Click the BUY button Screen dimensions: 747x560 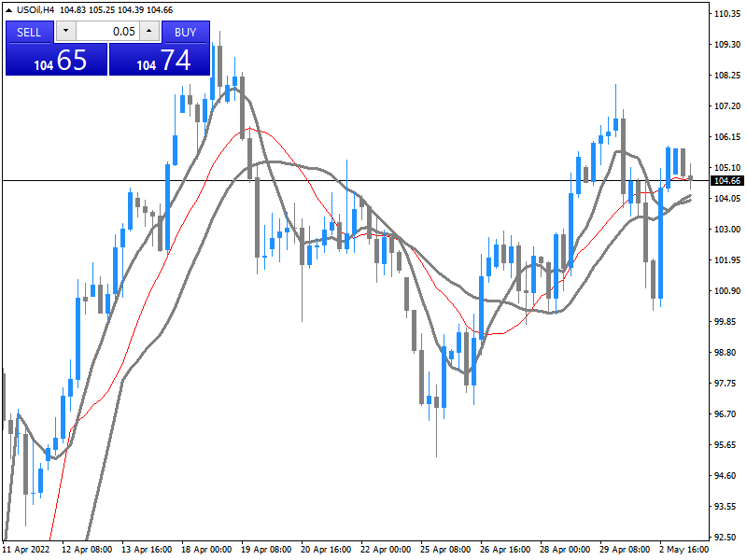click(186, 32)
